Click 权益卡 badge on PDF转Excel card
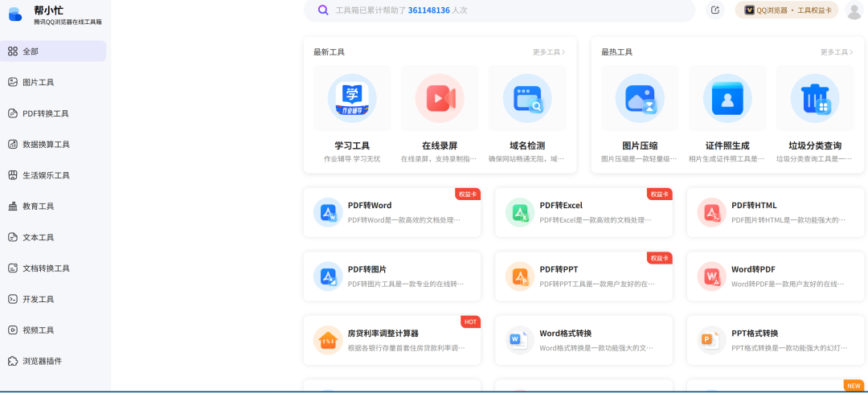The image size is (868, 393). click(x=660, y=194)
